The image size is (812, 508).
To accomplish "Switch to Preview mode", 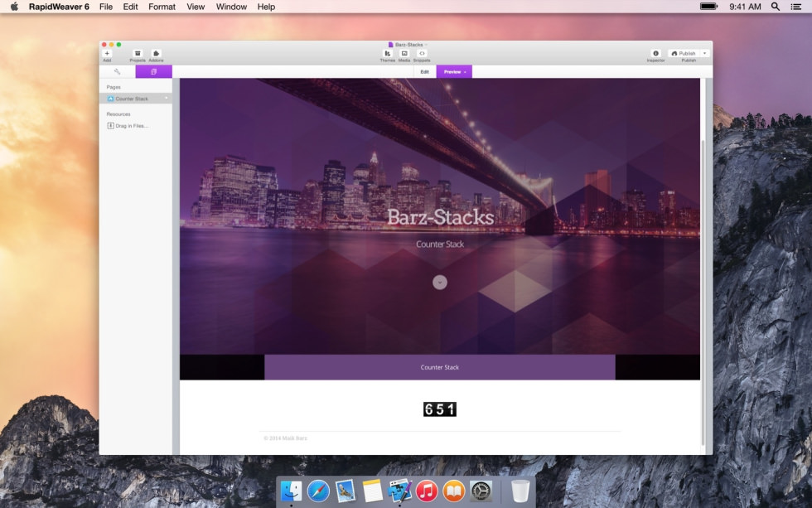I will coord(454,71).
